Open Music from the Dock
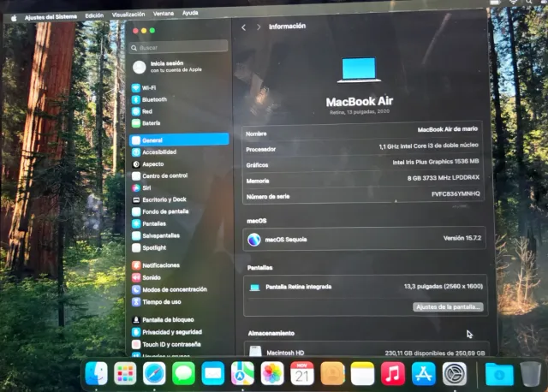 [393, 373]
